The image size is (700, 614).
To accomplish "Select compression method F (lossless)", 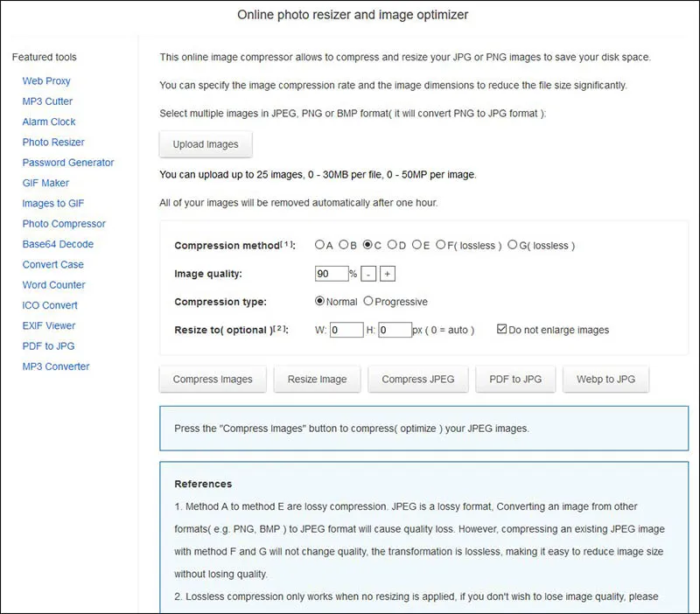I will pyautogui.click(x=441, y=245).
